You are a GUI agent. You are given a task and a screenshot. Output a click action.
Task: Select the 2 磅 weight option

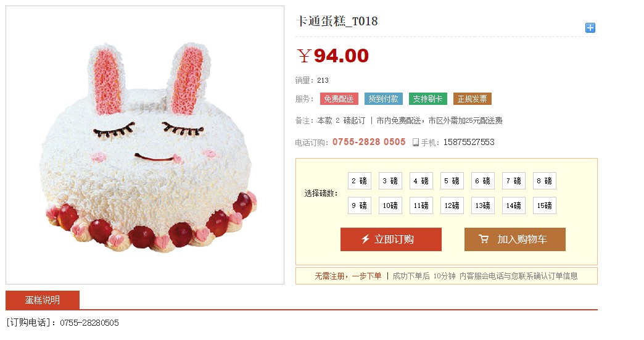point(360,181)
